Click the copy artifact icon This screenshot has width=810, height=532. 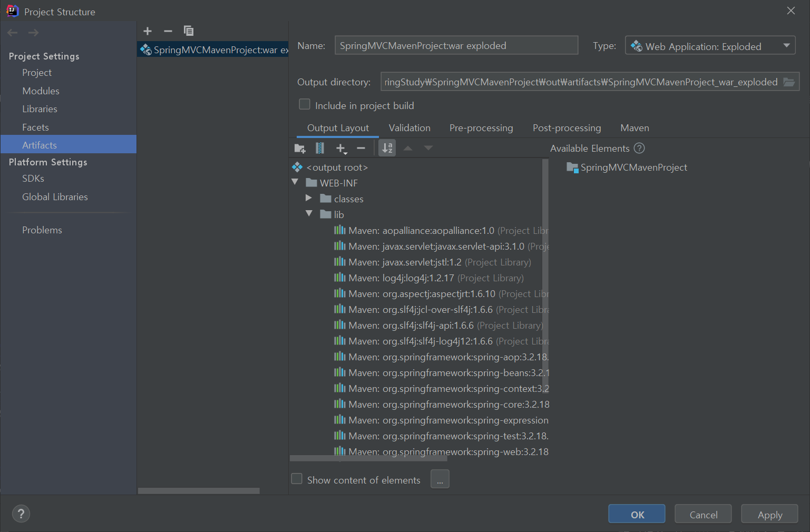click(189, 31)
